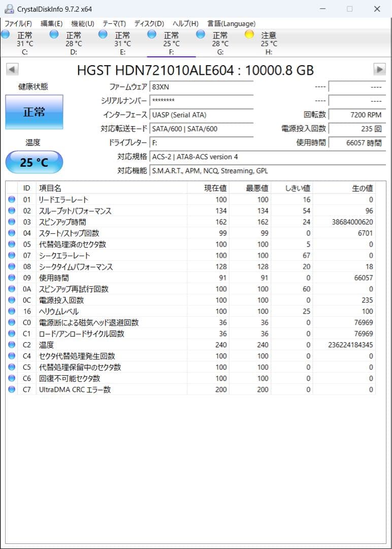Click status orb for attribute C0 row
Image resolution: width=392 pixels, height=549 pixels.
click(12, 322)
